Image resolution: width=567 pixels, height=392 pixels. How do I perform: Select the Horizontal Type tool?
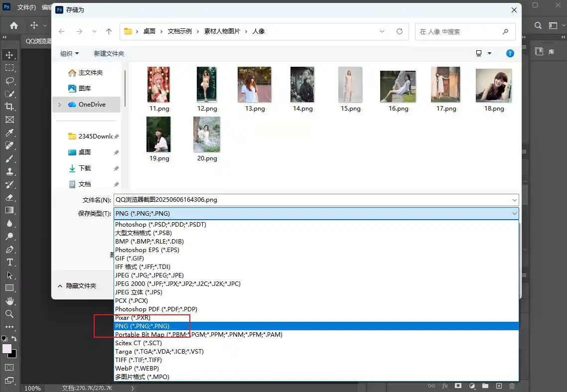click(x=10, y=262)
